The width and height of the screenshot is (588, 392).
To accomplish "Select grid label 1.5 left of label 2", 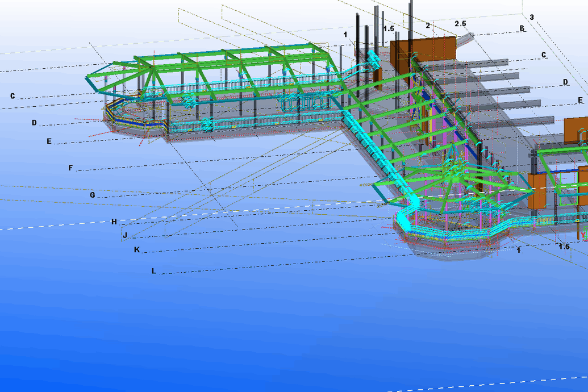I will 389,28.
